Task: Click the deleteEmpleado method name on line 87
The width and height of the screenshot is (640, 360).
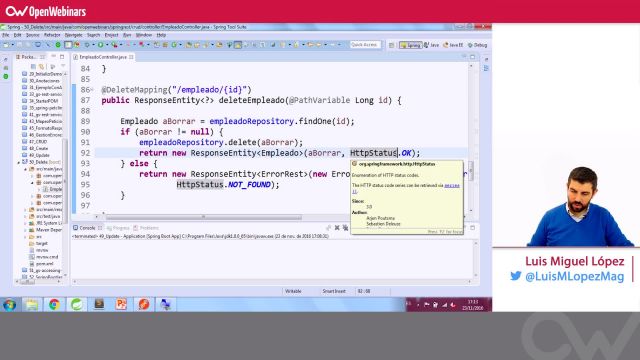Action: click(251, 100)
